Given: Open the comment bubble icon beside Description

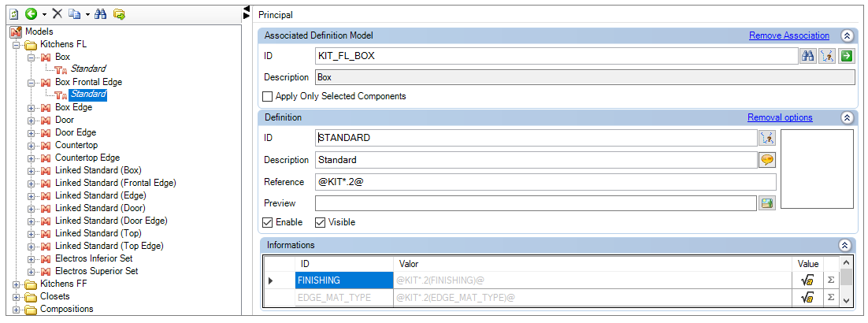Looking at the screenshot, I should point(766,160).
